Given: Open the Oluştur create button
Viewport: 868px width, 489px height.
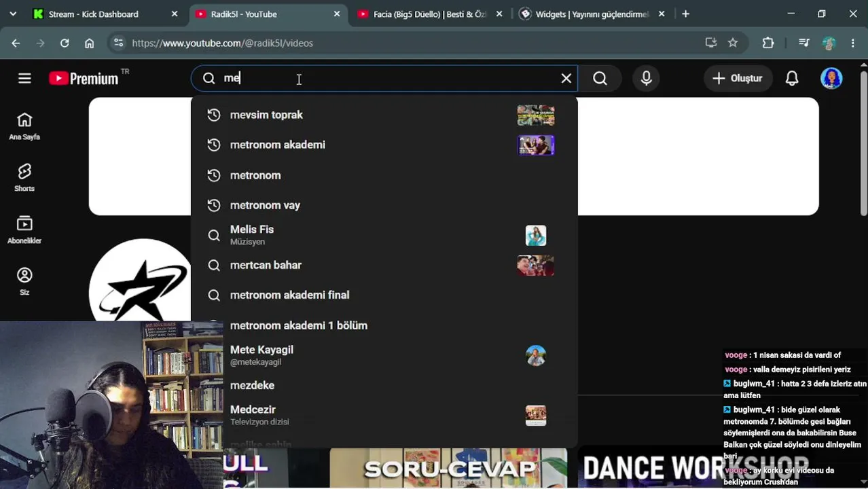Looking at the screenshot, I should [x=738, y=78].
